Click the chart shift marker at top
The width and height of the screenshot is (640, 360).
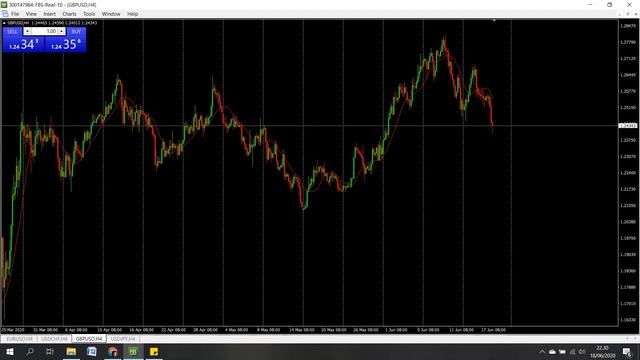pyautogui.click(x=494, y=20)
